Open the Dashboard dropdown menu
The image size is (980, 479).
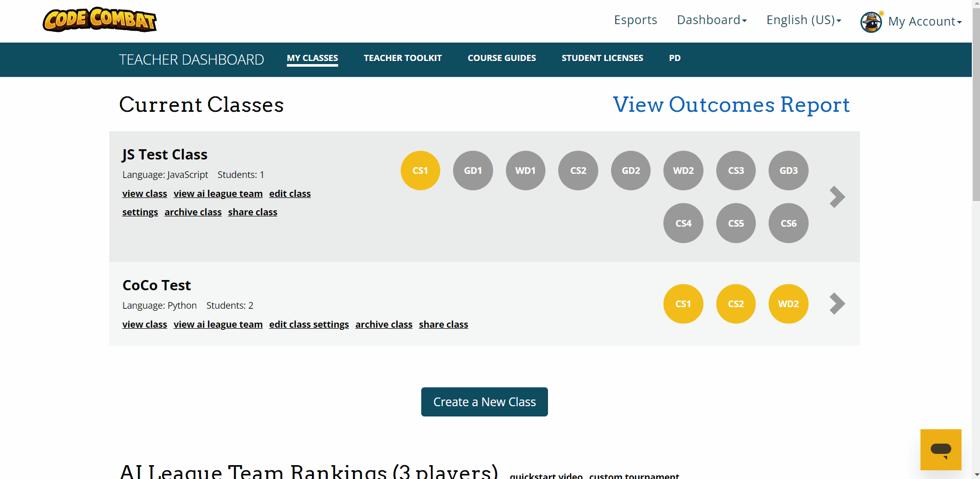coord(712,20)
